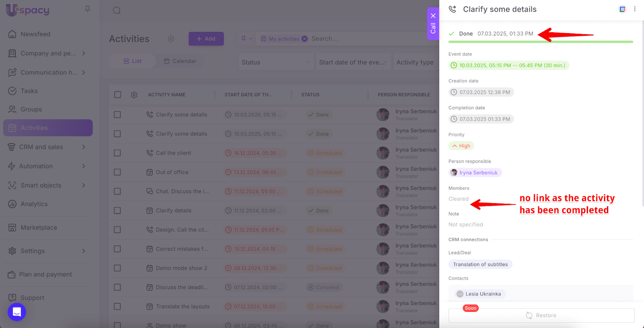Toggle the select-all checkbox in table header
The width and height of the screenshot is (644, 328).
118,95
